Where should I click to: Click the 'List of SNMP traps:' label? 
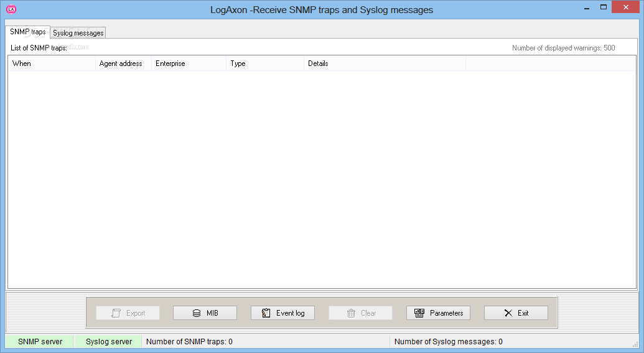(x=39, y=48)
